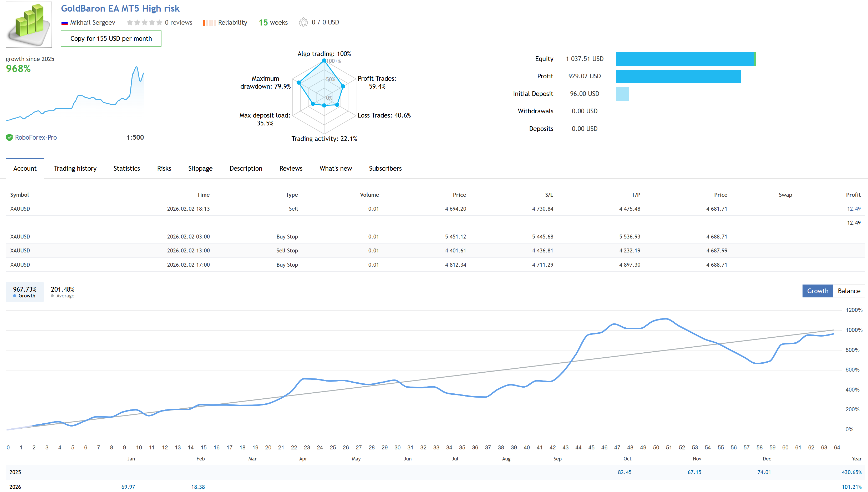This screenshot has height=492, width=868.
Task: Click the star rating icons
Action: [144, 23]
